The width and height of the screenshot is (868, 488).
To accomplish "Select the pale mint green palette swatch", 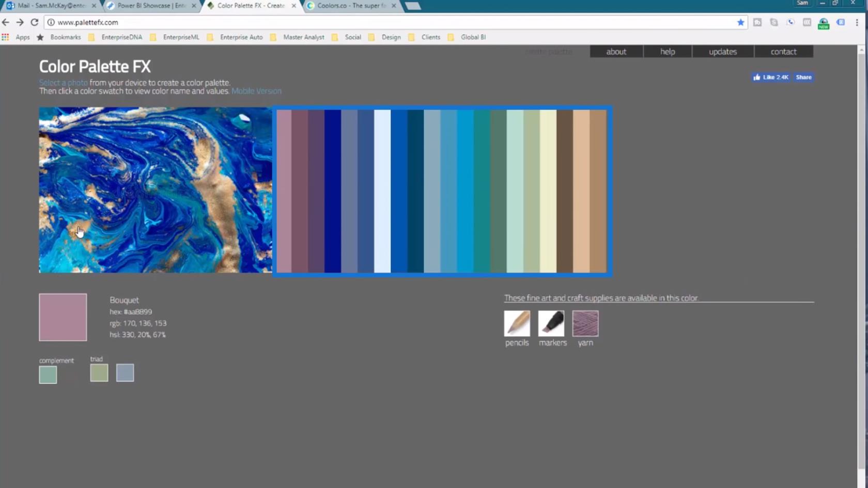I will pos(515,191).
